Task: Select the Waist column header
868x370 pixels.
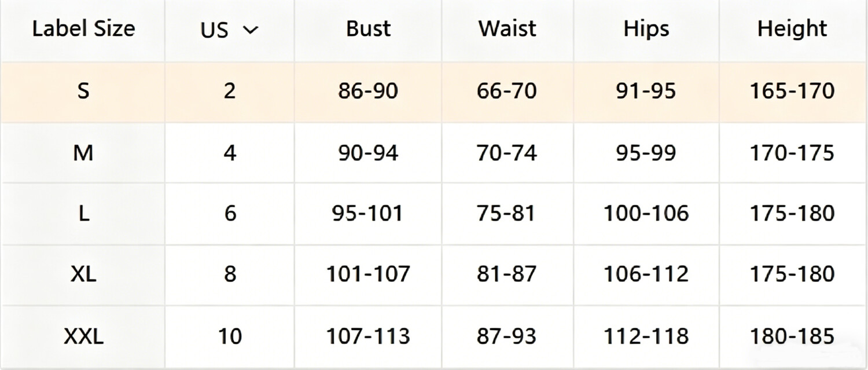Action: pos(507,29)
